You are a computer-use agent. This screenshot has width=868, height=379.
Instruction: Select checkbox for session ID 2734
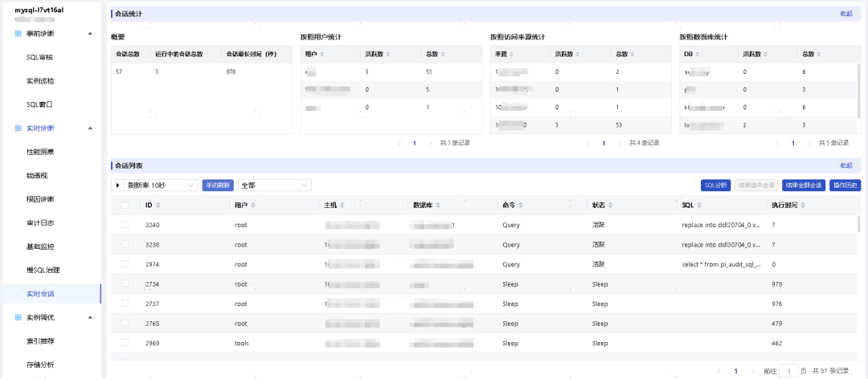[125, 283]
